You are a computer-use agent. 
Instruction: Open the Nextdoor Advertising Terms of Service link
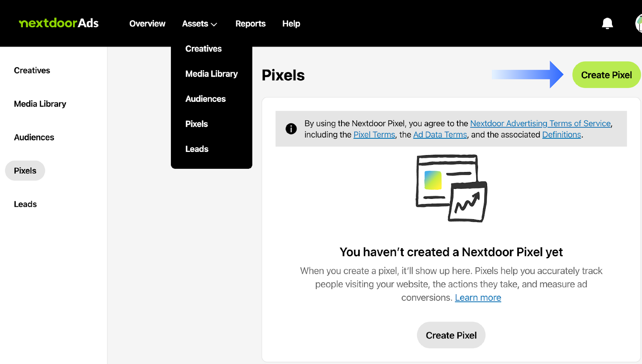click(540, 123)
